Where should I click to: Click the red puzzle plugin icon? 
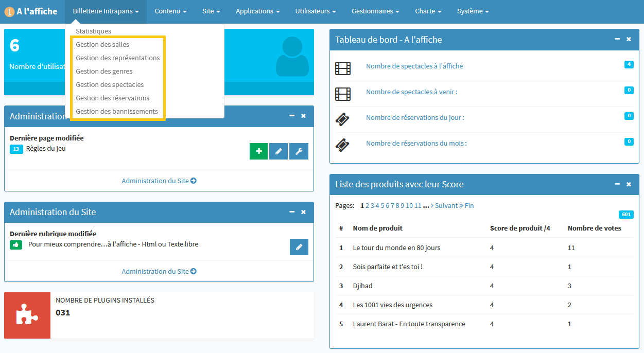[27, 315]
